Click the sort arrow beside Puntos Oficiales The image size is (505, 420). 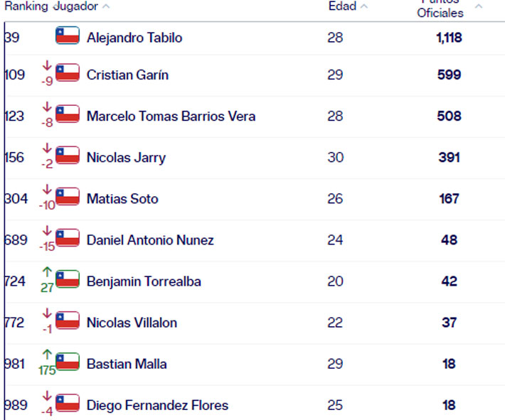tap(478, 6)
